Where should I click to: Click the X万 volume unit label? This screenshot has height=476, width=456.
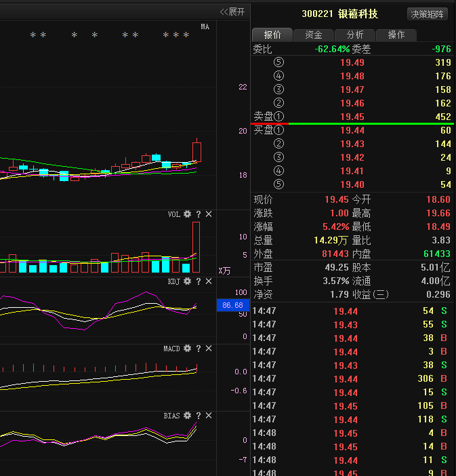tap(224, 271)
